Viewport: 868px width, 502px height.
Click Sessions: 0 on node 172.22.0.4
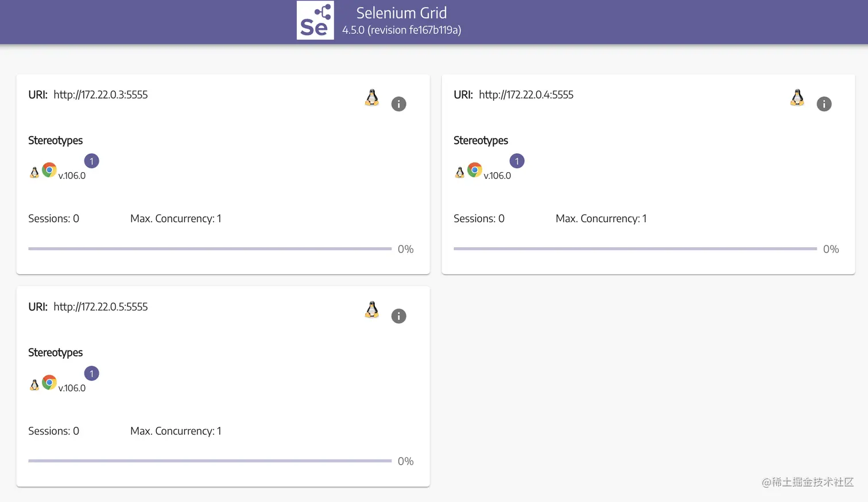point(479,219)
